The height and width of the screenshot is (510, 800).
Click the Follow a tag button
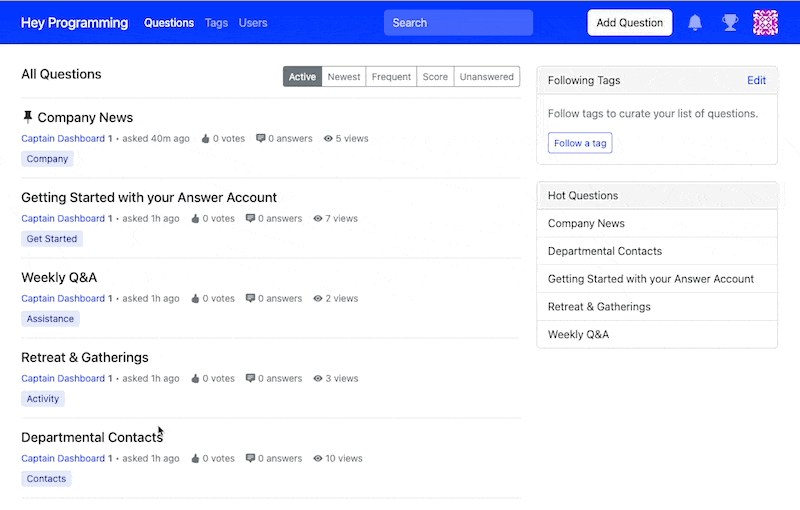tap(580, 143)
